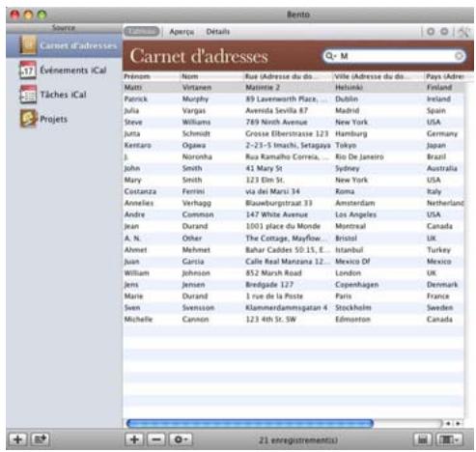The height and width of the screenshot is (452, 476).
Task: Sort by the Prénom column header
Action: click(152, 76)
